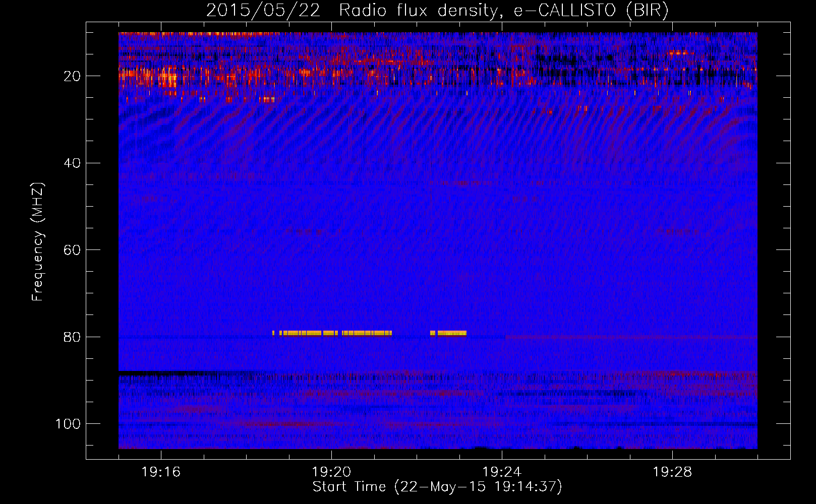
Task: Click the date '2015/05/22' in the title
Action: click(x=263, y=11)
